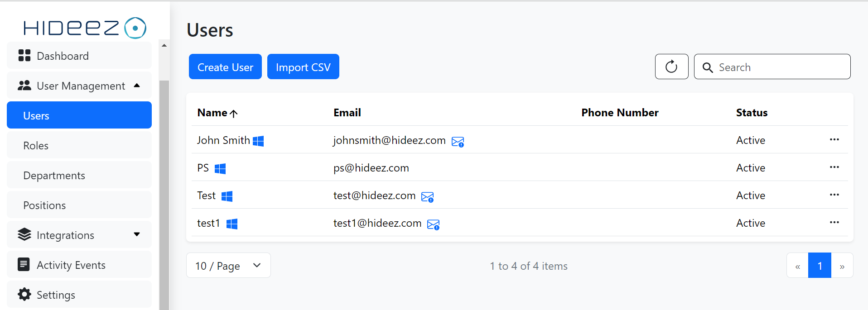Click the Create User button

(225, 67)
